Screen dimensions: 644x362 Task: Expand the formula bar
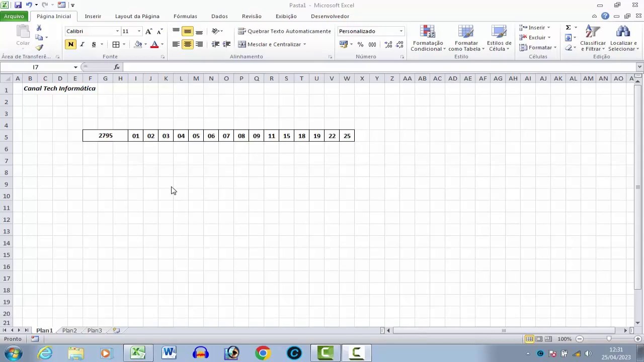click(x=639, y=67)
